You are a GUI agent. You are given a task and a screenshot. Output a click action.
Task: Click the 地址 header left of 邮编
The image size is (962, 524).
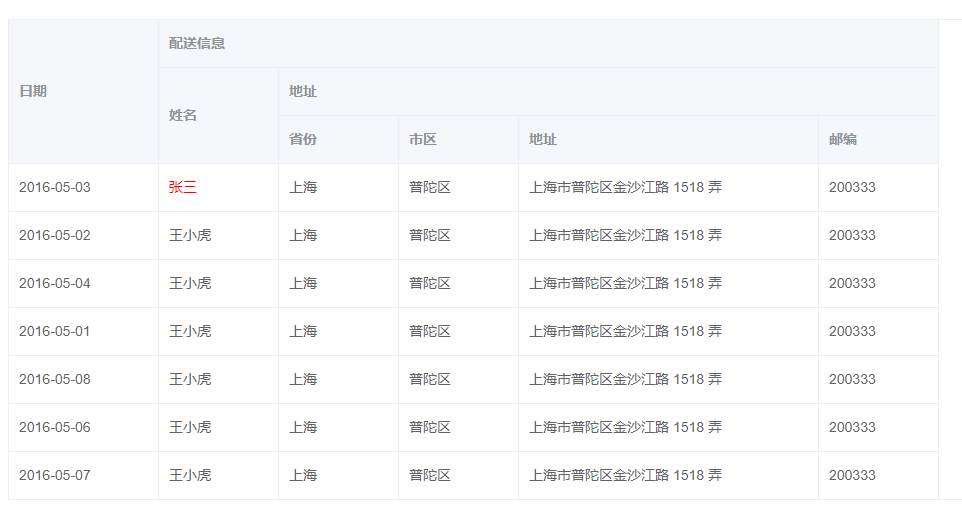click(x=543, y=139)
